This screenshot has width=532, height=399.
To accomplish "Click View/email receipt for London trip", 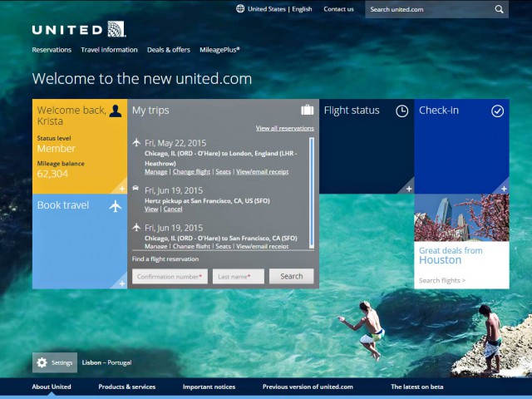I will click(x=263, y=172).
